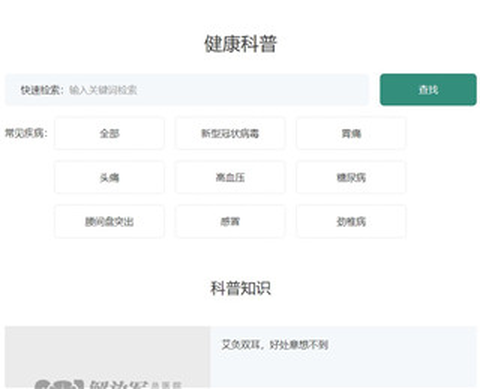Click the 科普知识 section heading
The height and width of the screenshot is (389, 480).
[240, 288]
